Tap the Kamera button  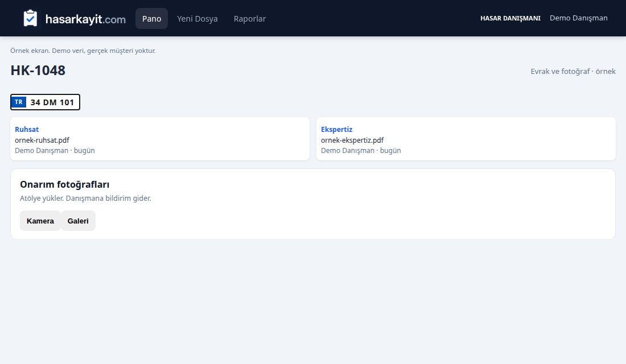coord(40,221)
